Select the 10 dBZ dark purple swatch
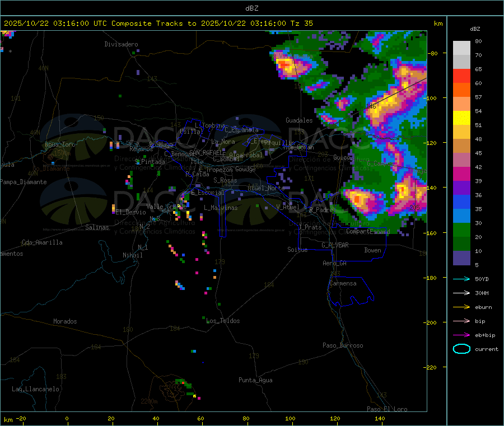Image resolution: width=504 pixels, height=426 pixels. [x=461, y=258]
